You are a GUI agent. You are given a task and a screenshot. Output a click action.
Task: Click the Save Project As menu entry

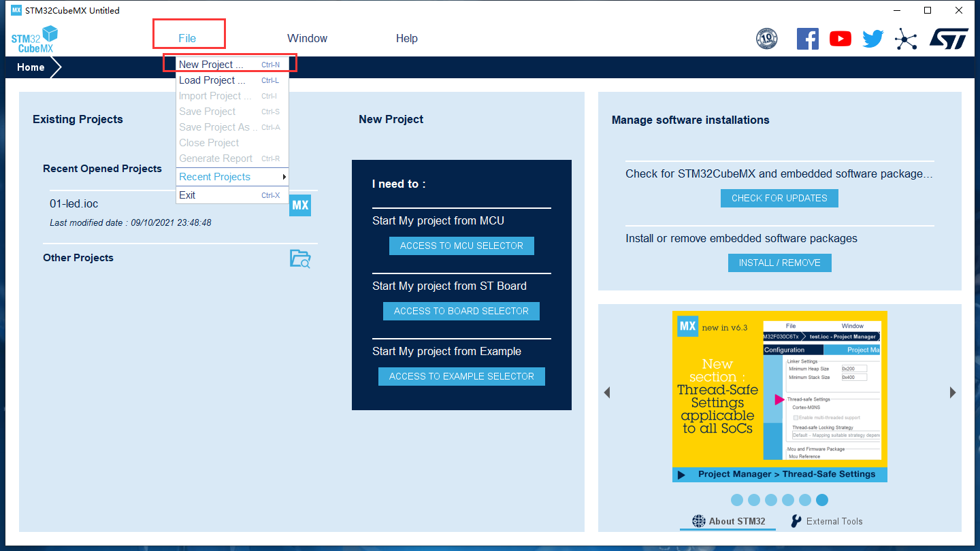[232, 127]
